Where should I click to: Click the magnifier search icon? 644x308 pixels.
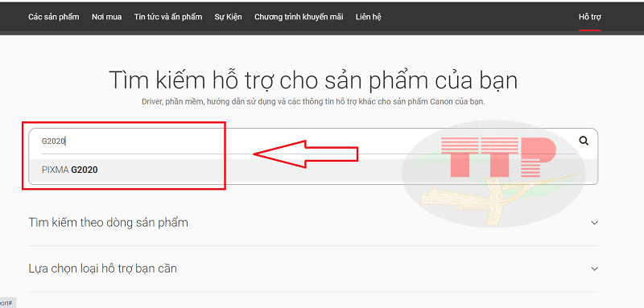(584, 141)
